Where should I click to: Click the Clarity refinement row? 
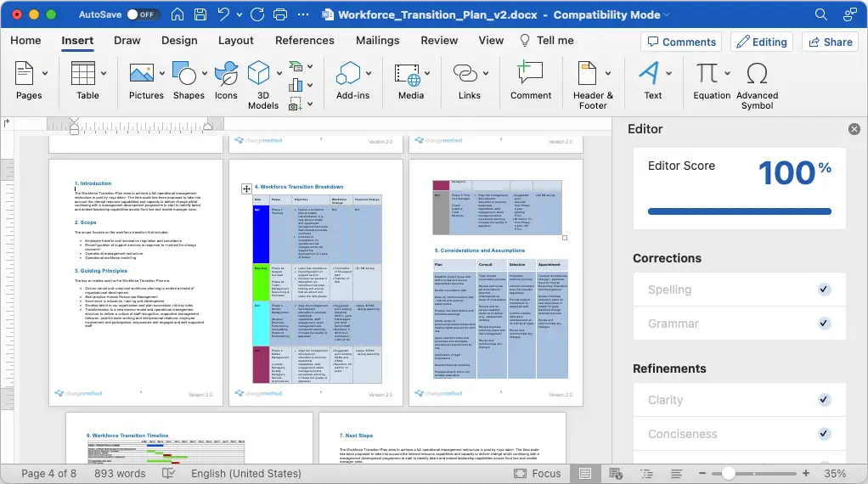(740, 400)
